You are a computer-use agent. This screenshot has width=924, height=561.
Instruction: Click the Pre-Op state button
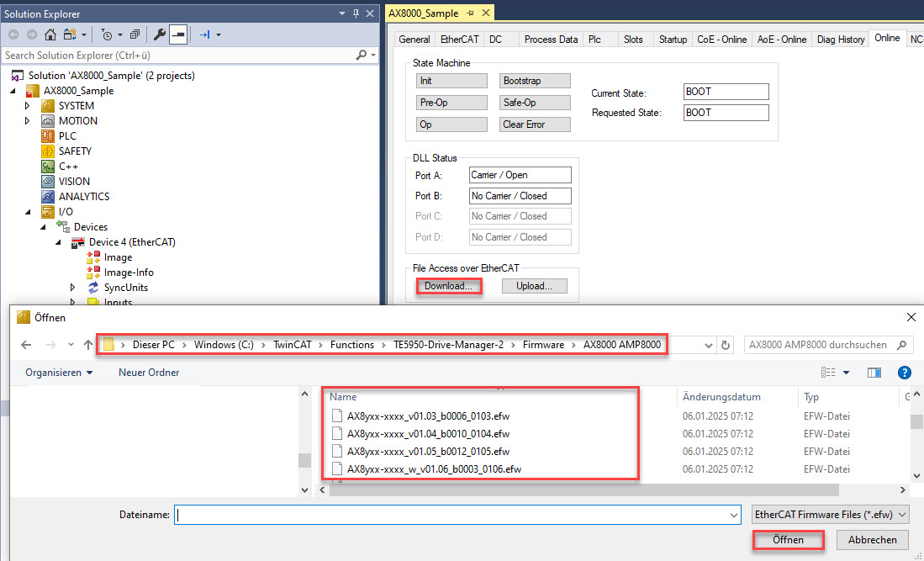coord(451,103)
